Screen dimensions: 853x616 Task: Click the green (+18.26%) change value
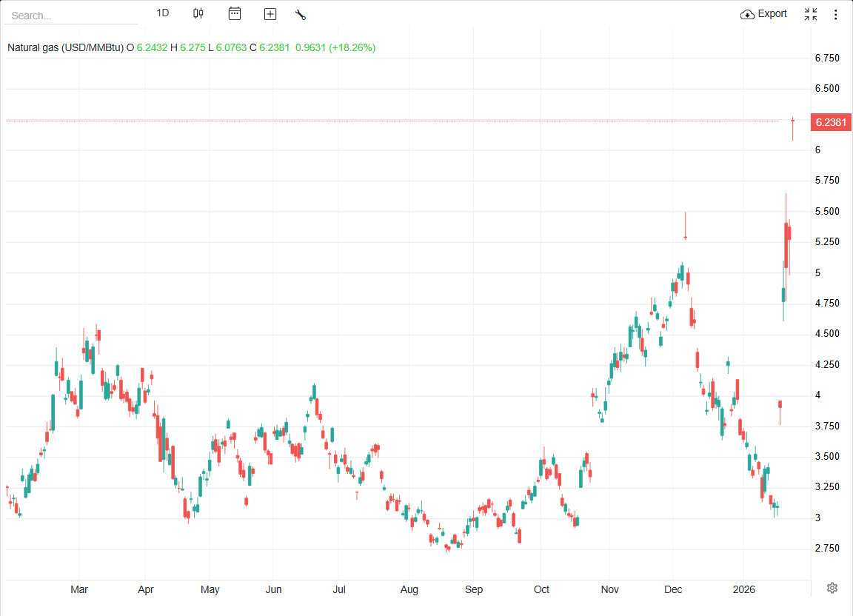352,47
